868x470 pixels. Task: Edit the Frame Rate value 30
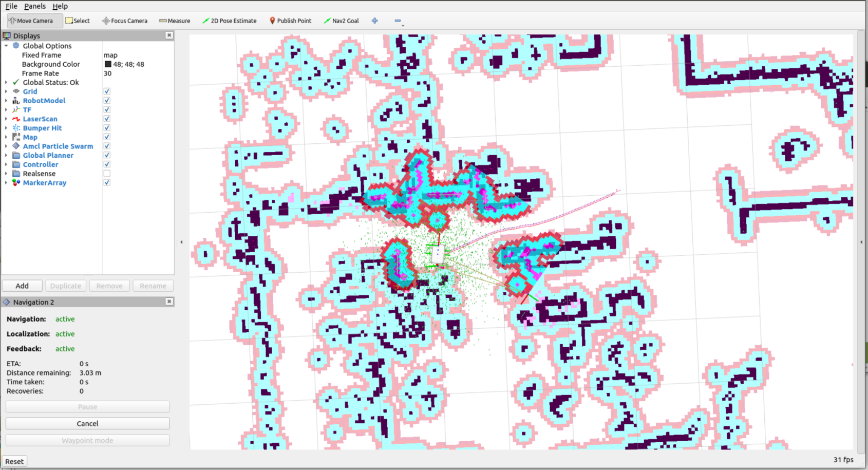click(107, 73)
